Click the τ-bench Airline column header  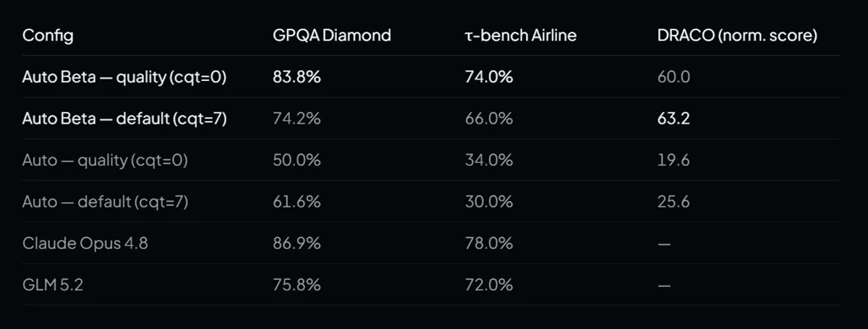coord(520,35)
